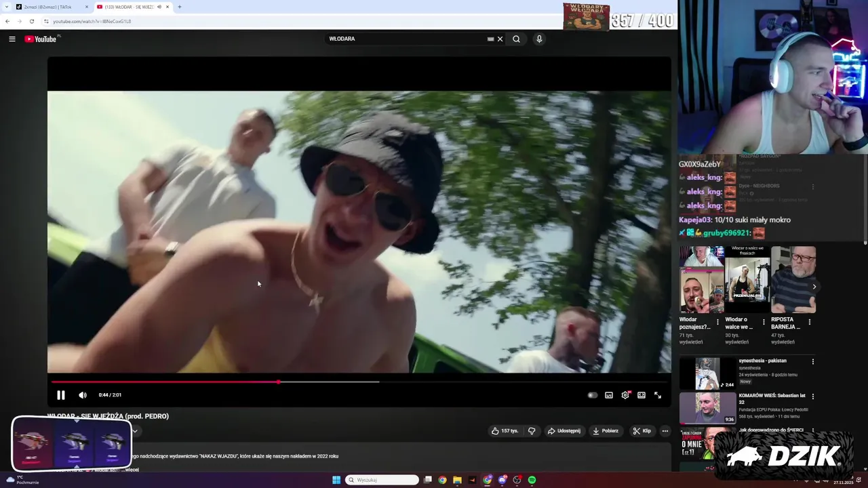Viewport: 868px width, 488px height.
Task: Start voice search with microphone icon
Action: 539,39
